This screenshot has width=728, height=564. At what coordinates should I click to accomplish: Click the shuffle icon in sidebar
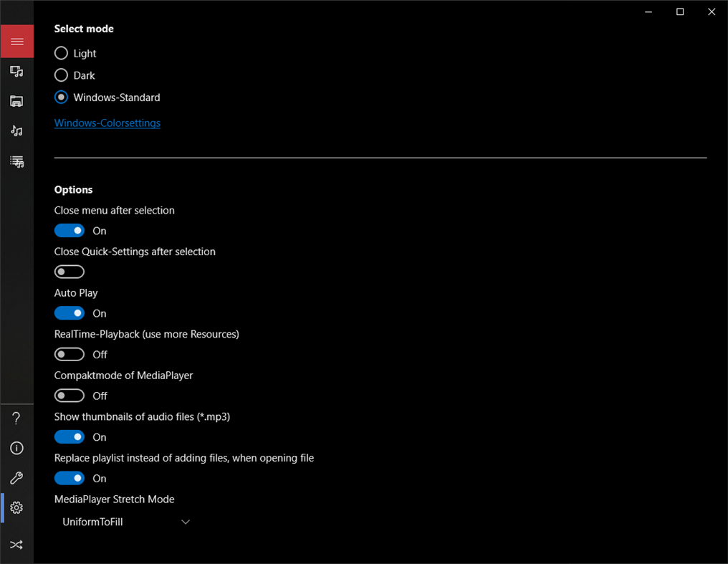click(16, 545)
